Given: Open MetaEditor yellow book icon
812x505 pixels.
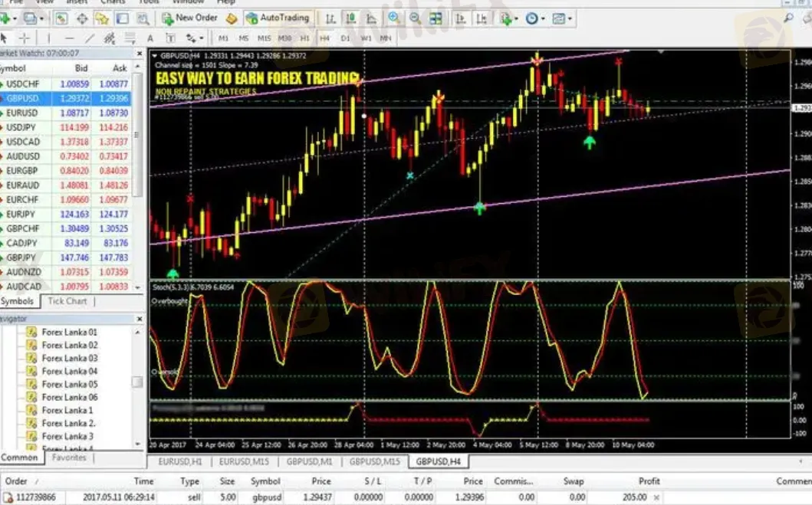Looking at the screenshot, I should [x=232, y=19].
